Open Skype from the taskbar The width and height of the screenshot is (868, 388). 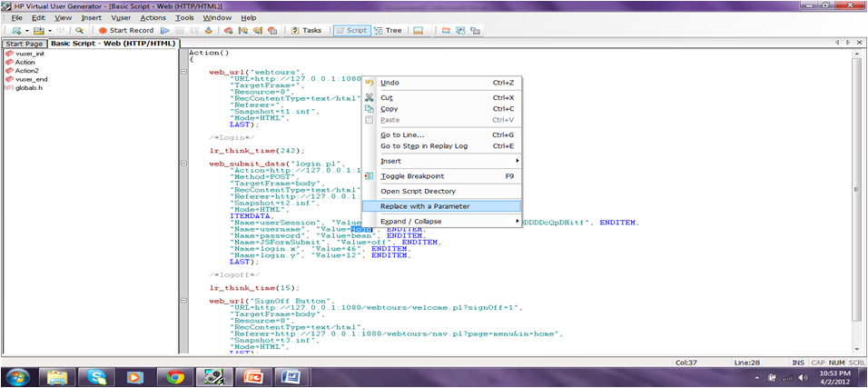97,377
